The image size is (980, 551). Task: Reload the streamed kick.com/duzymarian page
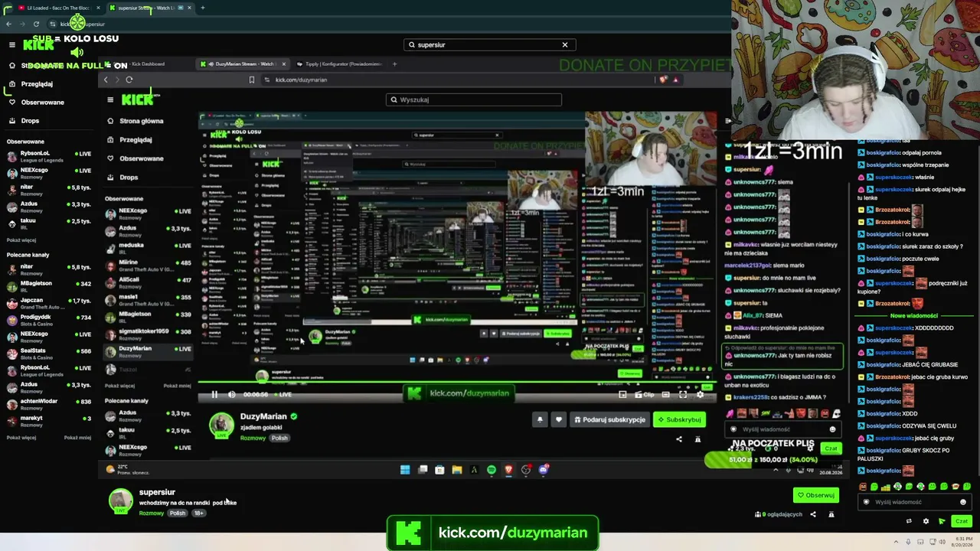(129, 80)
